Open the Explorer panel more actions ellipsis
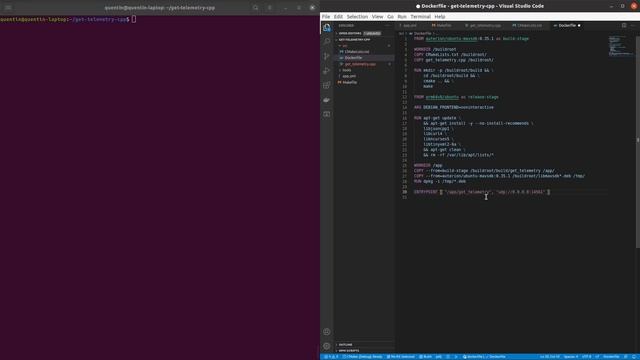640x360 pixels. tap(388, 25)
